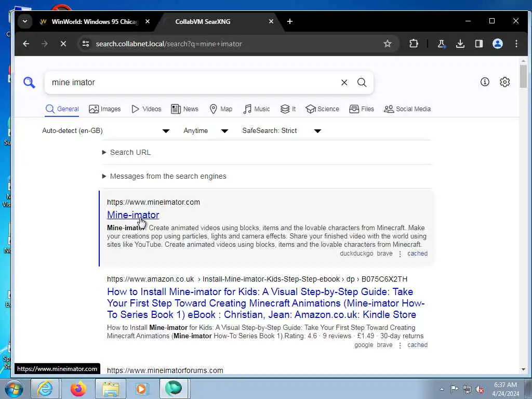Switch to Images category
The image size is (532, 399).
105,109
